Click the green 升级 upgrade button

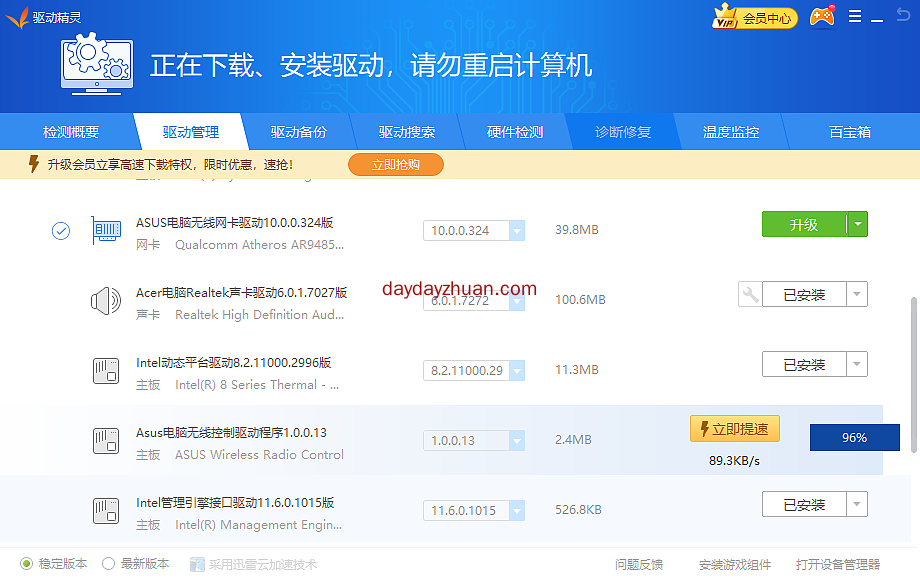[804, 224]
